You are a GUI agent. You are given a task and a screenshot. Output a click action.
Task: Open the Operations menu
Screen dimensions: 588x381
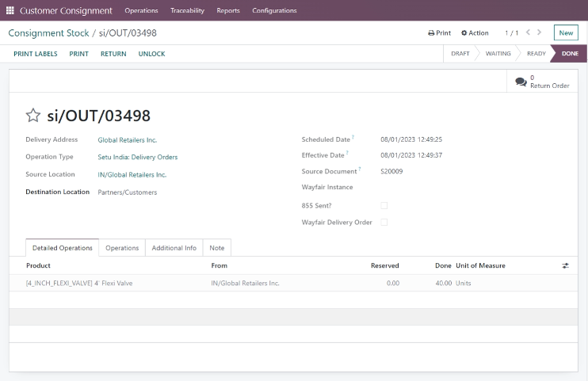(141, 10)
